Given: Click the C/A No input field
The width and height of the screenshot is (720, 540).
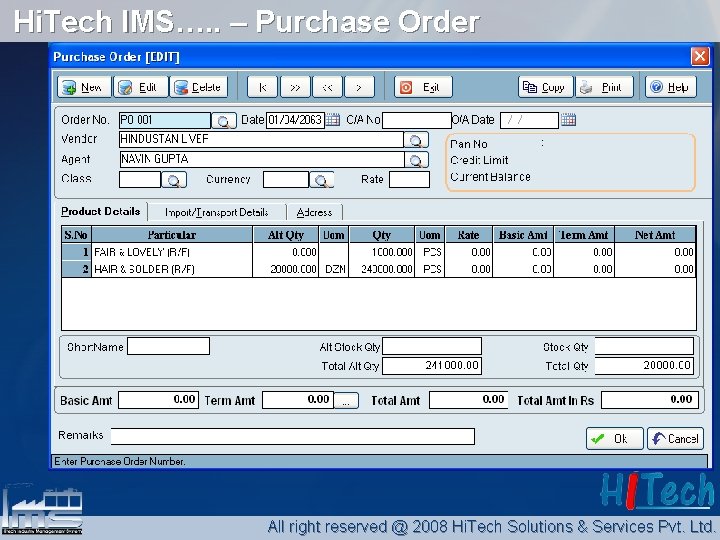Looking at the screenshot, I should click(416, 120).
